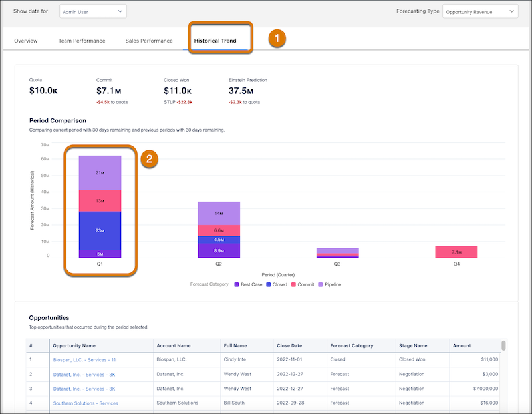Sort by the Close Date column header
Screen dimensions: 532x414
(290, 345)
